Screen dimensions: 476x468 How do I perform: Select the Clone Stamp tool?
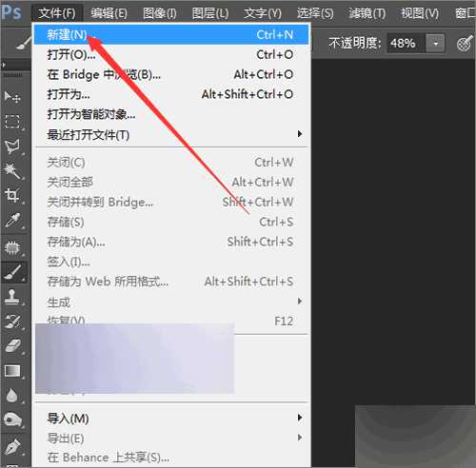tap(12, 297)
